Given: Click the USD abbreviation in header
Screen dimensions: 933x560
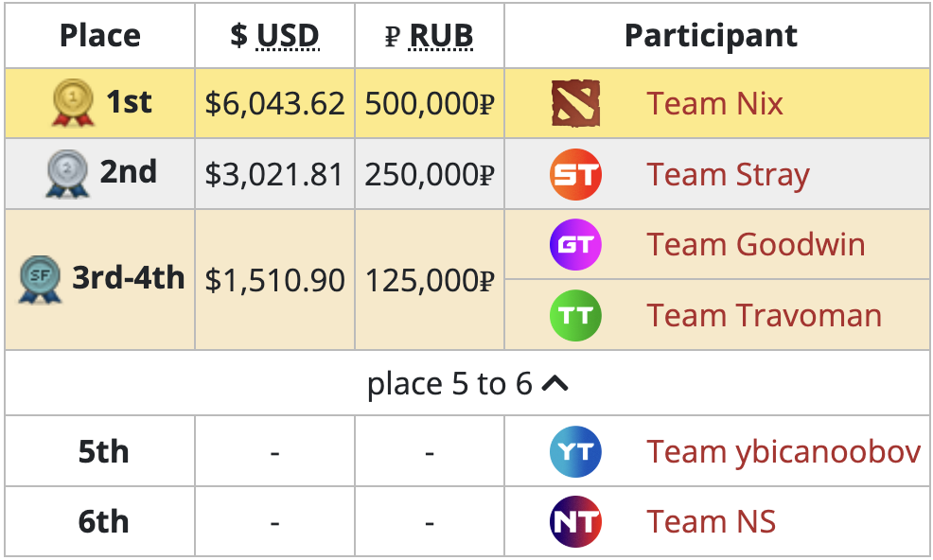Looking at the screenshot, I should (288, 36).
